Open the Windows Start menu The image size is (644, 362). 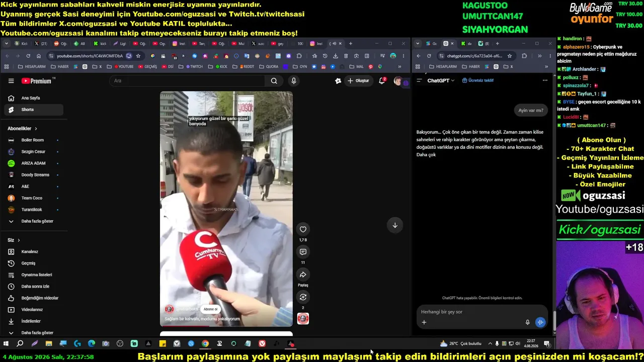[x=6, y=344]
